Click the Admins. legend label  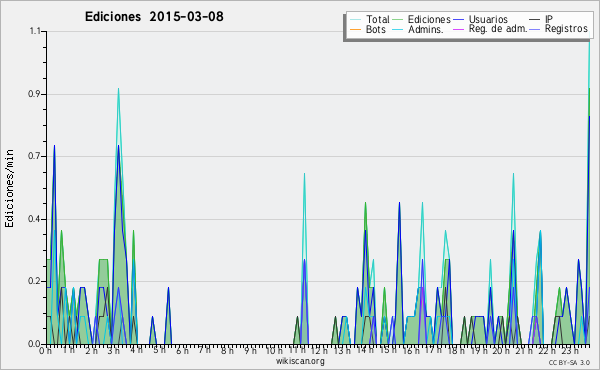click(x=426, y=29)
